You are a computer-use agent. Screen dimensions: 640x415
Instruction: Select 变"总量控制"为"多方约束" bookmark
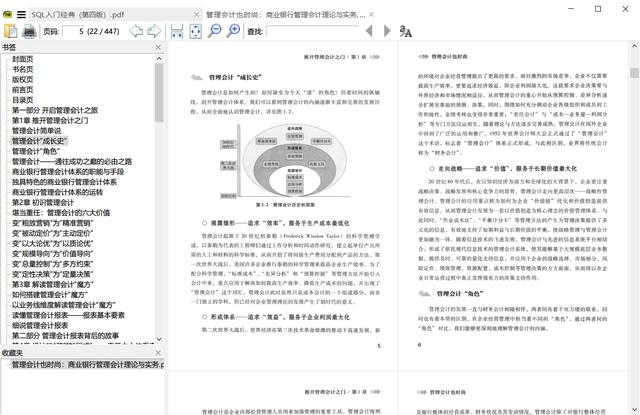tap(53, 264)
